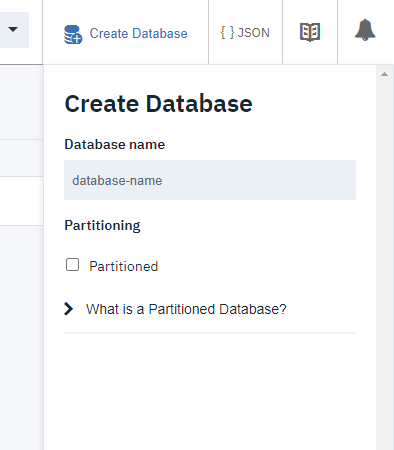This screenshot has width=394, height=450.
Task: Click the scroll-up arrow in the panel scrollbar
Action: pos(384,74)
